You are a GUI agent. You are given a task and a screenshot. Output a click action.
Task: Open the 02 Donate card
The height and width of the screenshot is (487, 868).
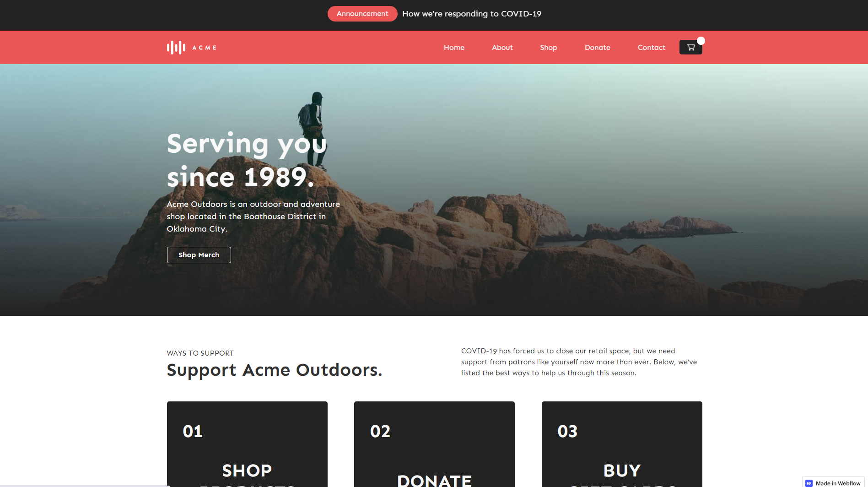(x=434, y=444)
